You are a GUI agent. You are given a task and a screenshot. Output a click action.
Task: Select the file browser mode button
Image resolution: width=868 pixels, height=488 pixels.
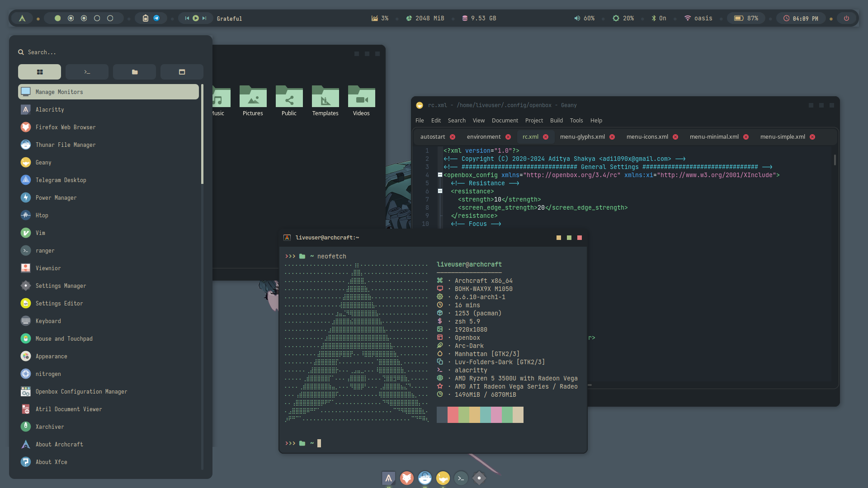(134, 72)
